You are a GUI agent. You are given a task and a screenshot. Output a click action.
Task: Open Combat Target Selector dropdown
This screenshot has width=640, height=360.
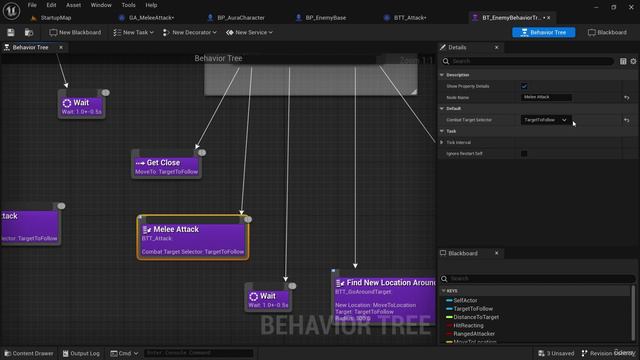pos(545,120)
